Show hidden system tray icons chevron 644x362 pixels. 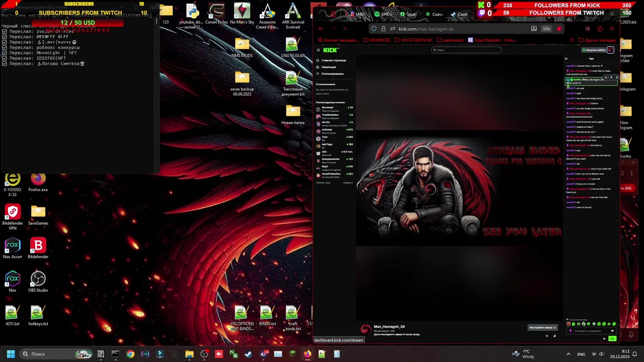click(569, 354)
